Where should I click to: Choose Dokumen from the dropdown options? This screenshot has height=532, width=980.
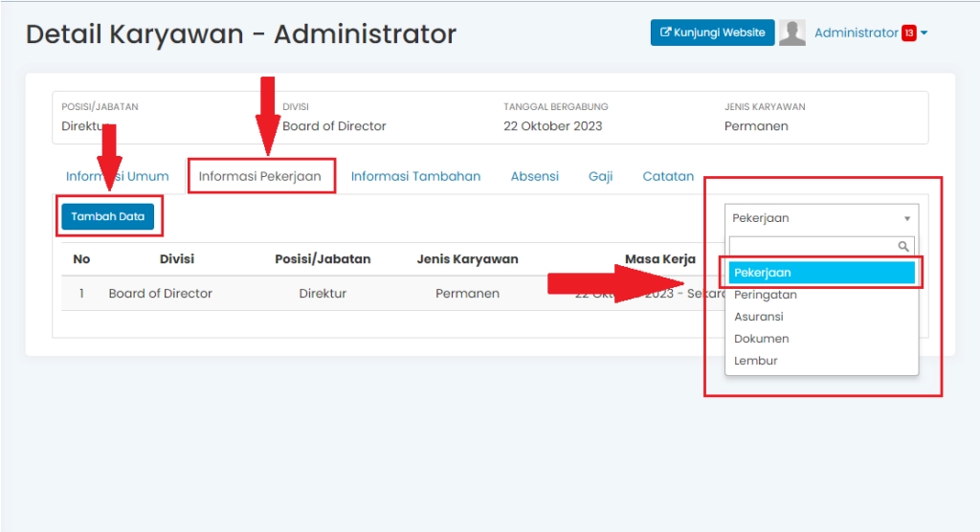coord(762,339)
